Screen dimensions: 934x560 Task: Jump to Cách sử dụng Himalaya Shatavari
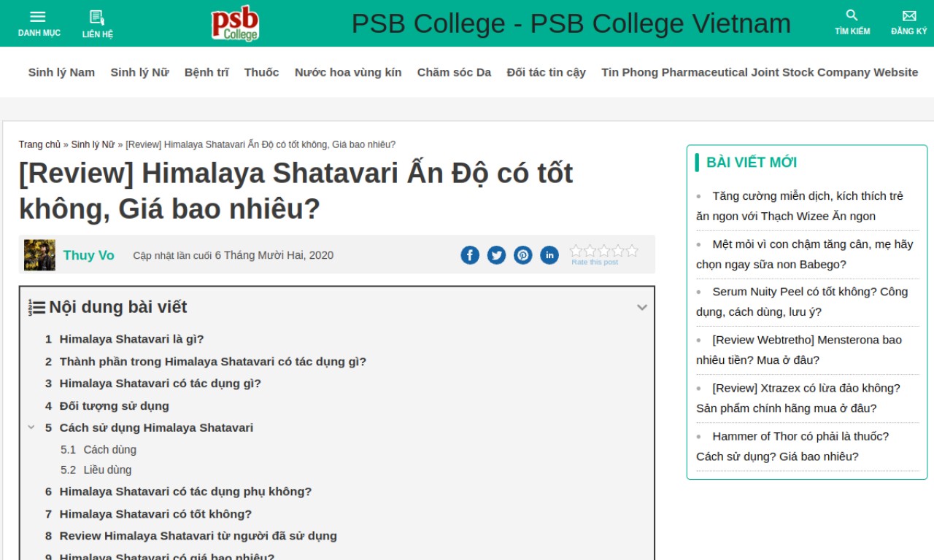tap(156, 427)
